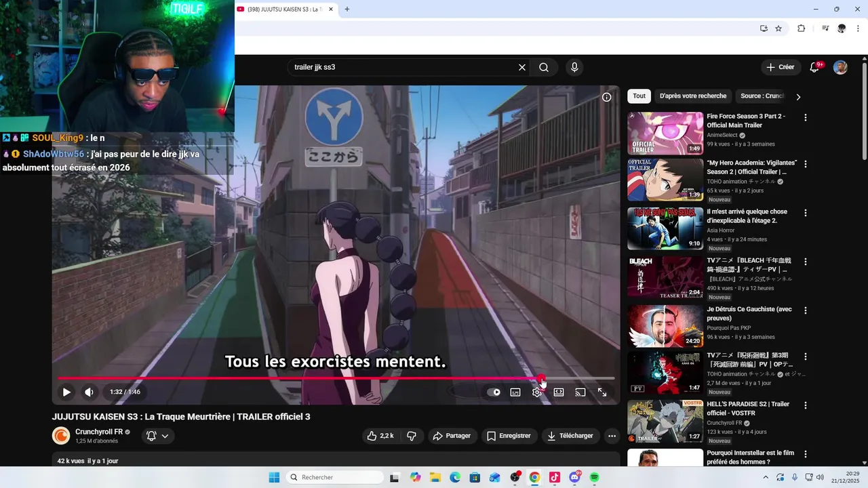Viewport: 868px width, 488px height.
Task: Click the AnimeSelect channel name
Action: click(722, 135)
